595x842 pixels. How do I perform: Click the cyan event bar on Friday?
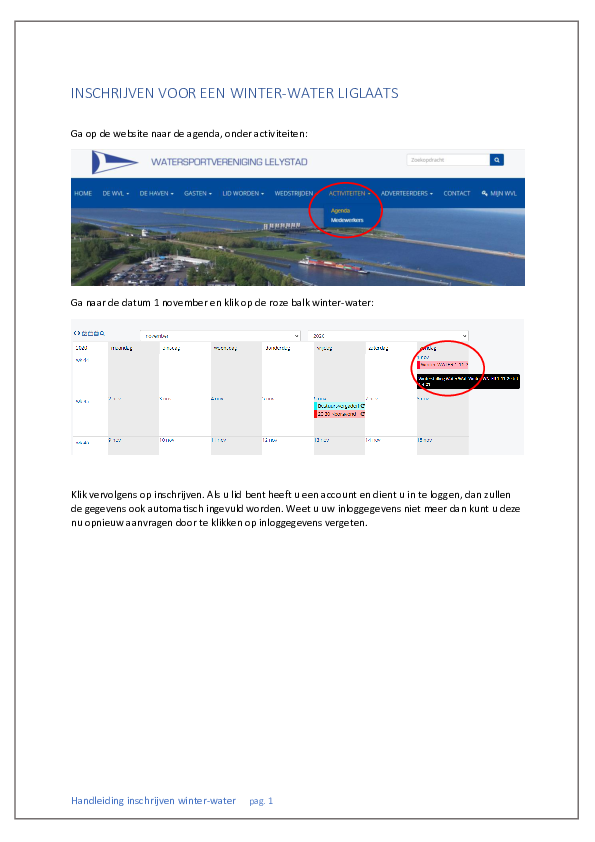[339, 406]
